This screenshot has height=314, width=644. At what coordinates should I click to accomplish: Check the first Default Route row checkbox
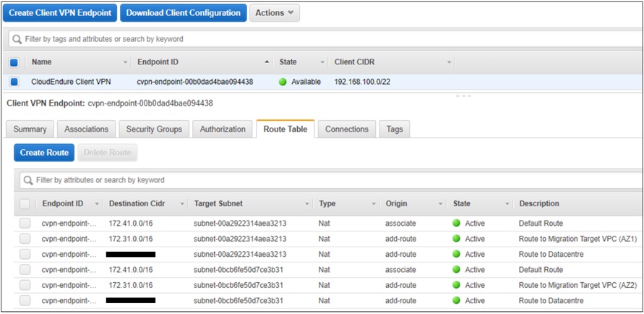25,224
